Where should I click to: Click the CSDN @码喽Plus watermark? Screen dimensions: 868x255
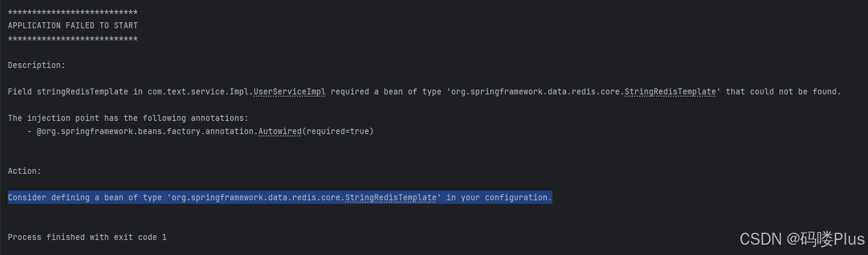pyautogui.click(x=802, y=239)
